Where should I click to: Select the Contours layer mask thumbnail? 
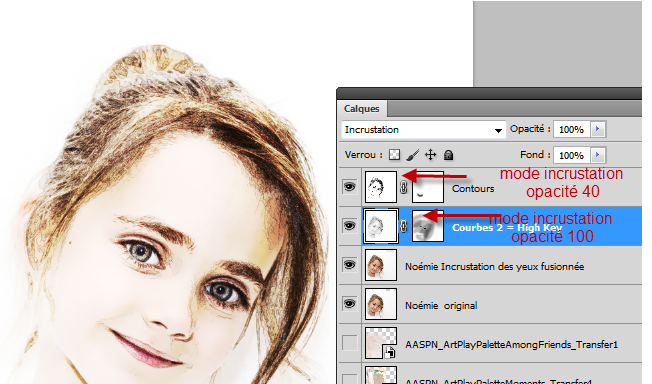coord(428,187)
